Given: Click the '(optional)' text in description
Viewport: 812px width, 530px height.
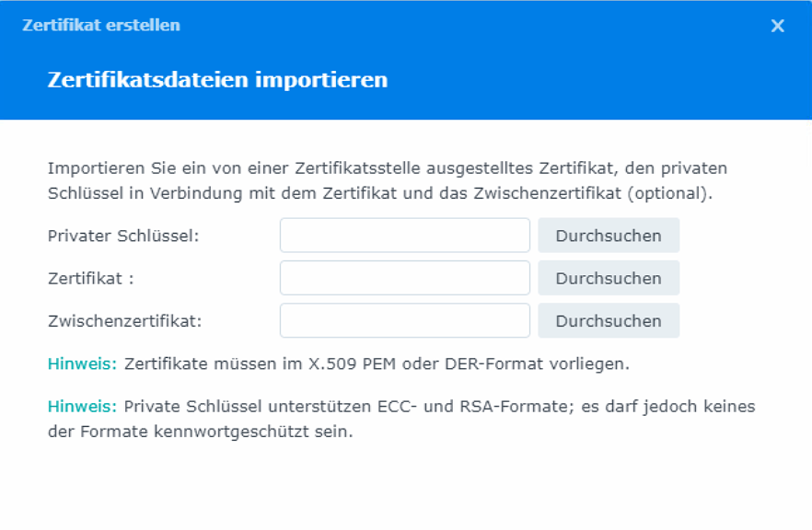Looking at the screenshot, I should pyautogui.click(x=679, y=194).
